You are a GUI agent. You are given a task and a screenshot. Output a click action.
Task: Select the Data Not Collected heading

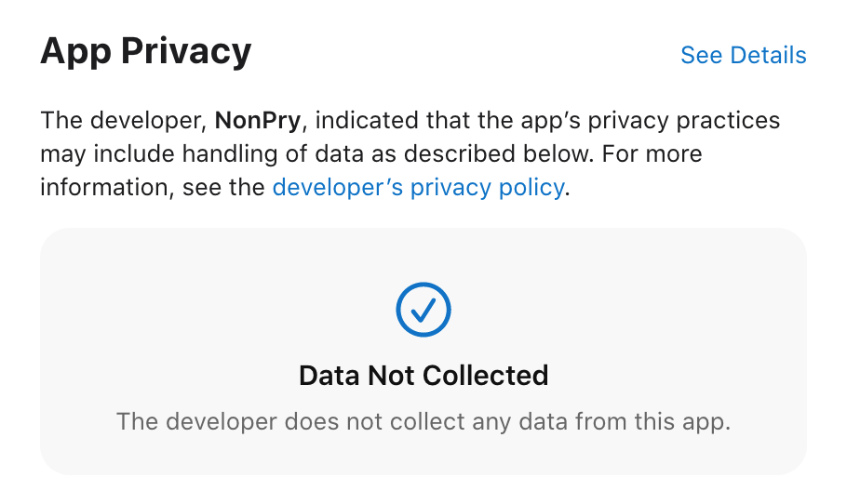click(x=423, y=376)
